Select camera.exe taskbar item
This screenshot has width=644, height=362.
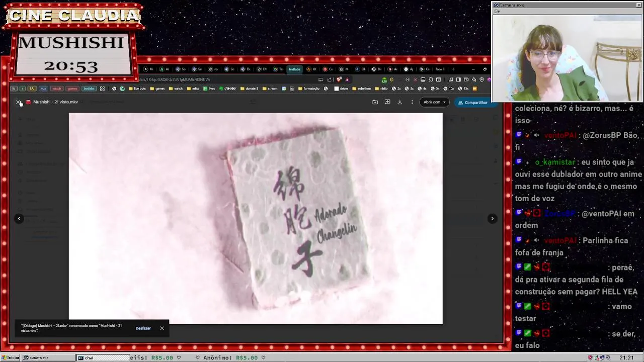pyautogui.click(x=48, y=357)
